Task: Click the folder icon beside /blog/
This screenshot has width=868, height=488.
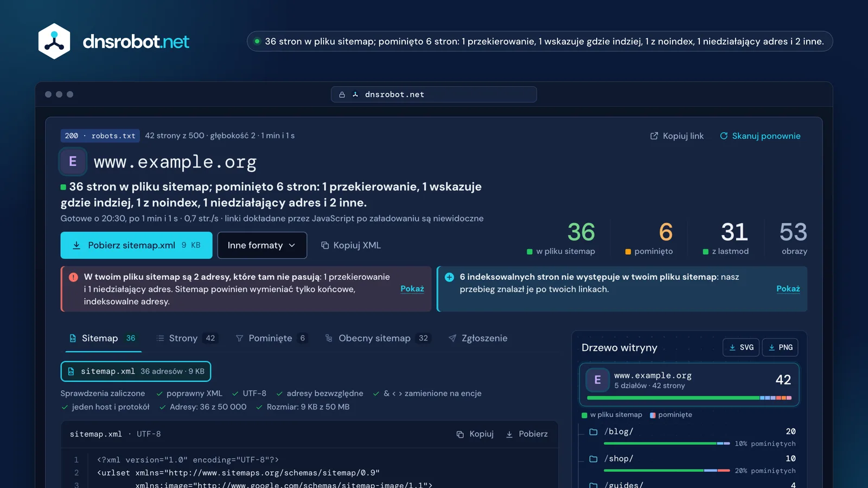Action: 593,432
